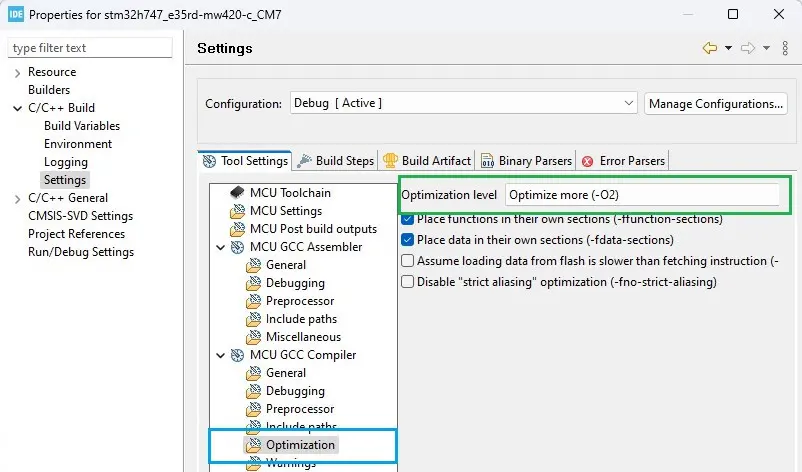Collapse the MCU GCC Compiler node
Image resolution: width=802 pixels, height=472 pixels.
220,355
